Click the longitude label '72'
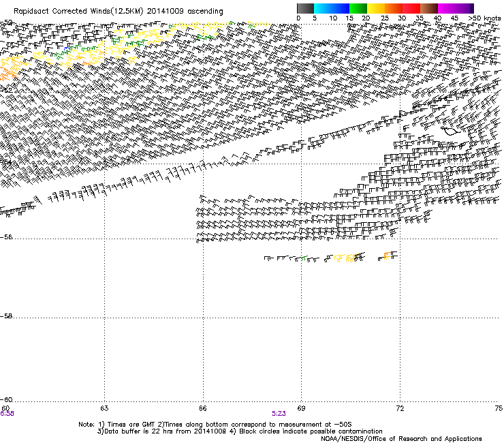The height and width of the screenshot is (443, 504). pyautogui.click(x=400, y=408)
